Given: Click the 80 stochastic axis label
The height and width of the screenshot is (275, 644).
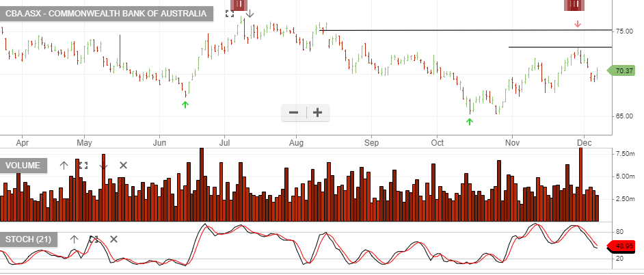Looking at the screenshot, I should tap(620, 232).
